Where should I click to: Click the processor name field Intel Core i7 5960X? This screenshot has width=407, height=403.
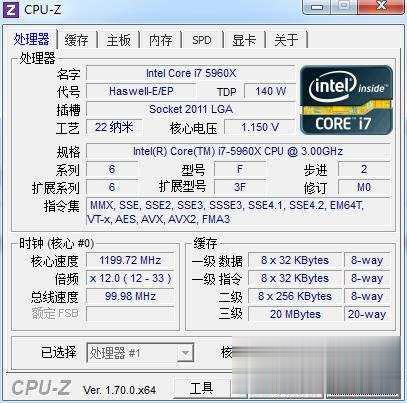[190, 73]
